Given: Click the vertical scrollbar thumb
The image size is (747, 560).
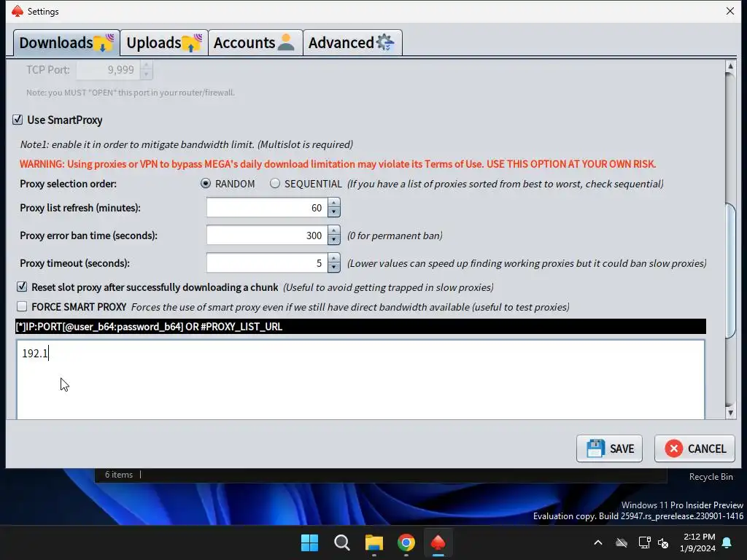Looking at the screenshot, I should (729, 271).
